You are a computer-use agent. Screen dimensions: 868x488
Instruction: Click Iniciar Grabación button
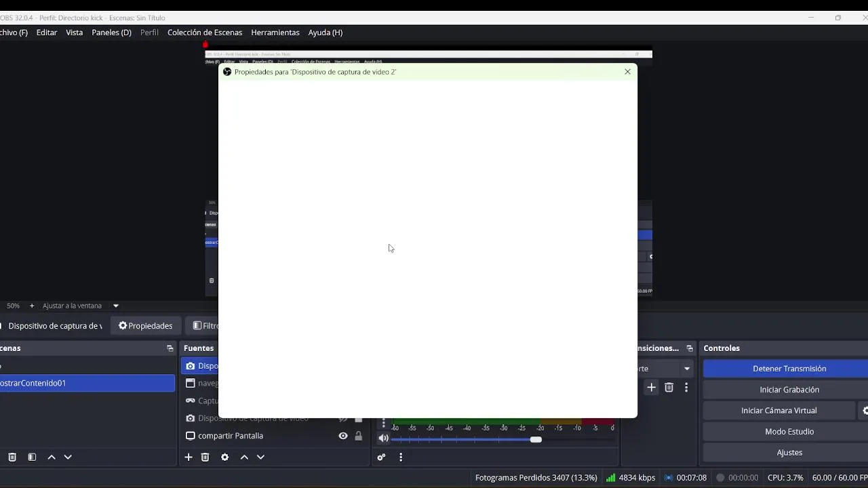[789, 390]
